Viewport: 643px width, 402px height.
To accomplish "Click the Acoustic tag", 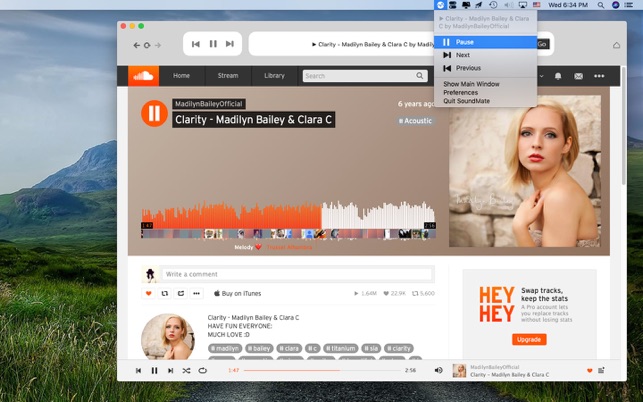I will click(415, 121).
